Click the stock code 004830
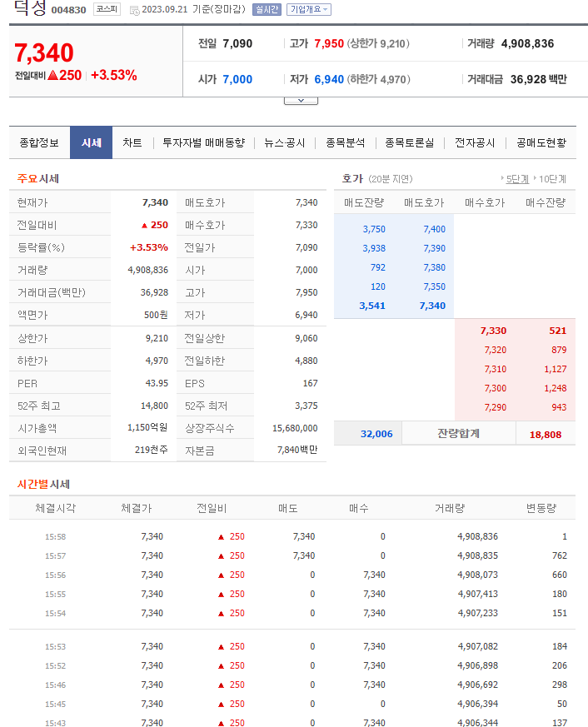 (68, 10)
